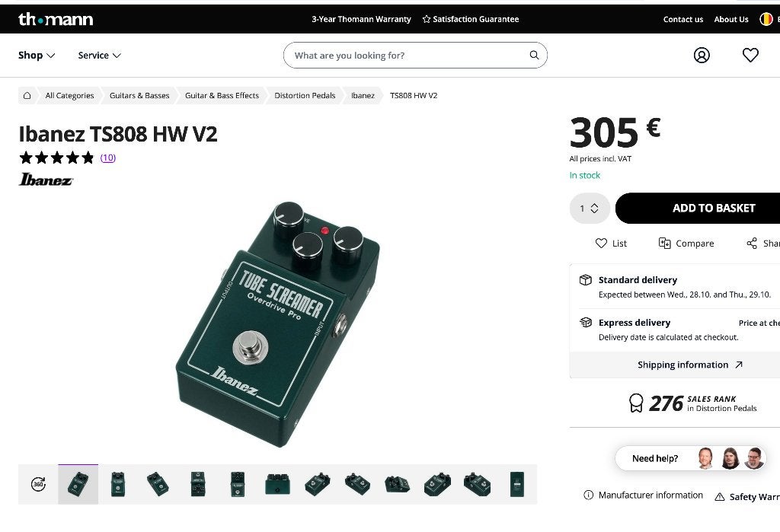Click the 276 sales rank number
The width and height of the screenshot is (780, 532).
click(666, 403)
